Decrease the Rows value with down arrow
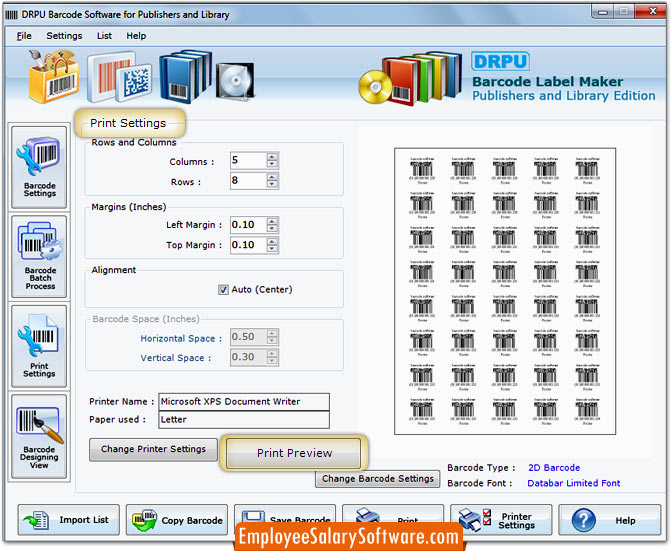 tap(272, 184)
